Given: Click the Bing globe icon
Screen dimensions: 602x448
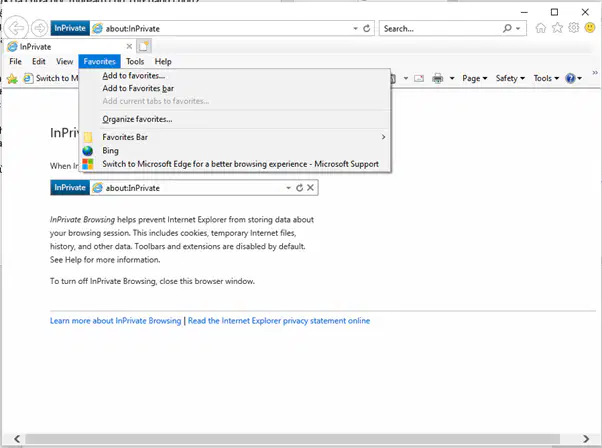Looking at the screenshot, I should 88,150.
